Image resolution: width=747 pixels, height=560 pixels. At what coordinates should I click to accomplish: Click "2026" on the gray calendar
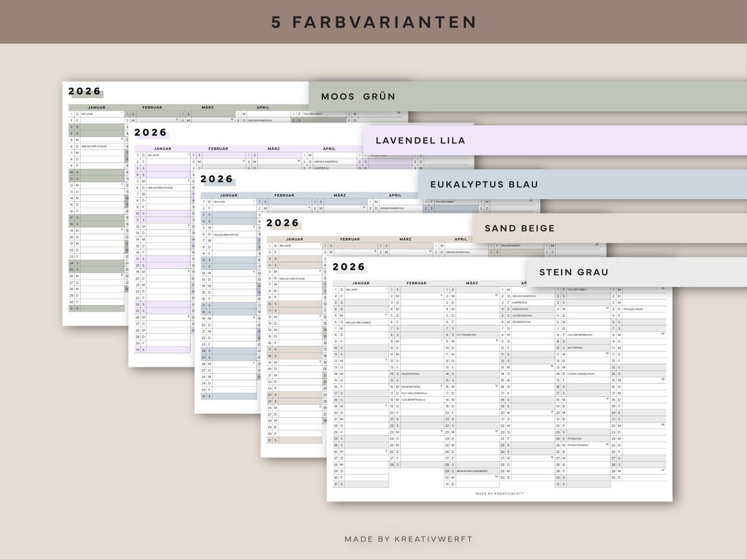click(349, 267)
